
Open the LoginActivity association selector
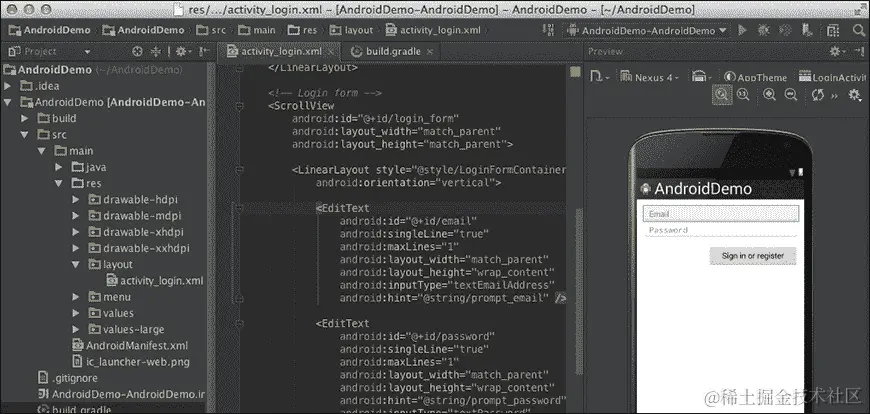coord(832,78)
